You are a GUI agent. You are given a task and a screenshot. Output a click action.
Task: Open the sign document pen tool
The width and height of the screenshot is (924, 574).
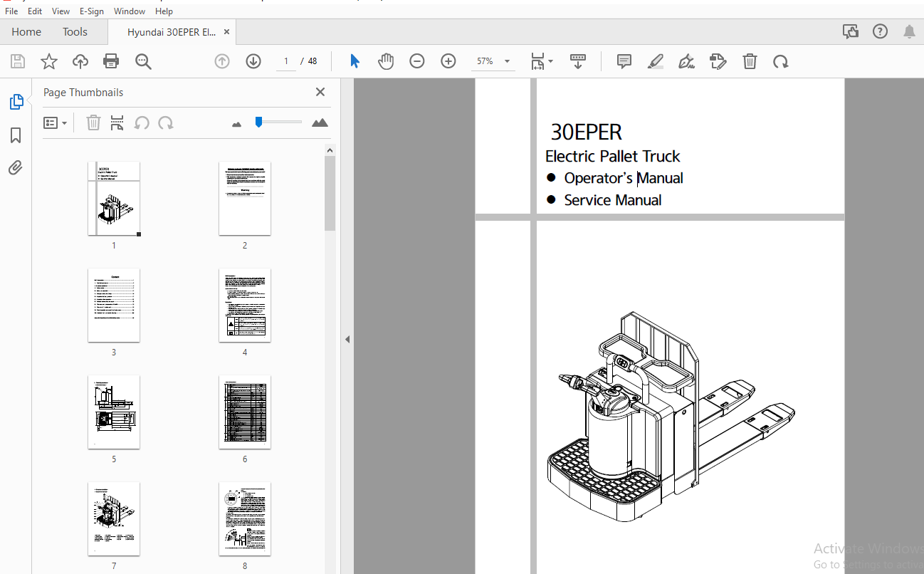[687, 61]
